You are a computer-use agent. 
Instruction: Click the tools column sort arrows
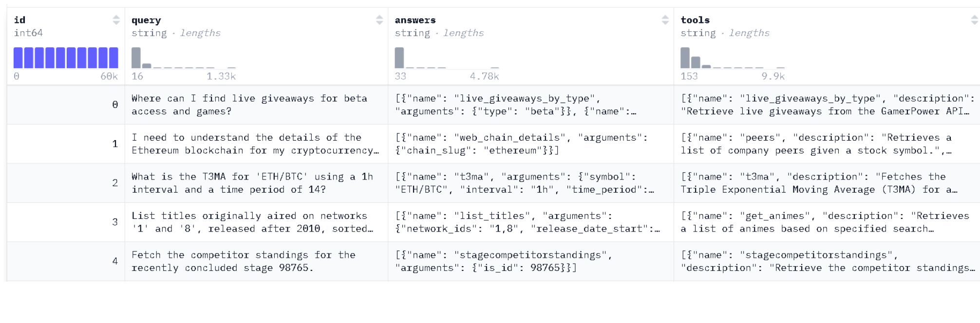point(974,20)
